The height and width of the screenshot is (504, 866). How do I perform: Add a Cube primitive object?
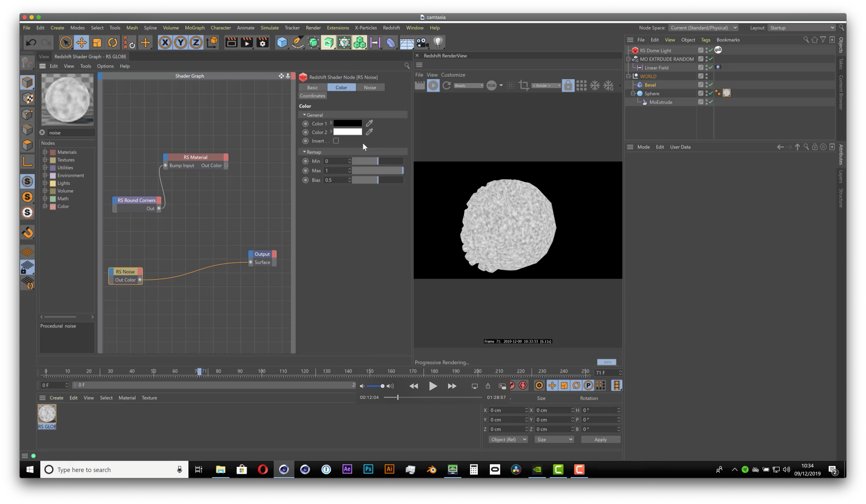point(282,43)
